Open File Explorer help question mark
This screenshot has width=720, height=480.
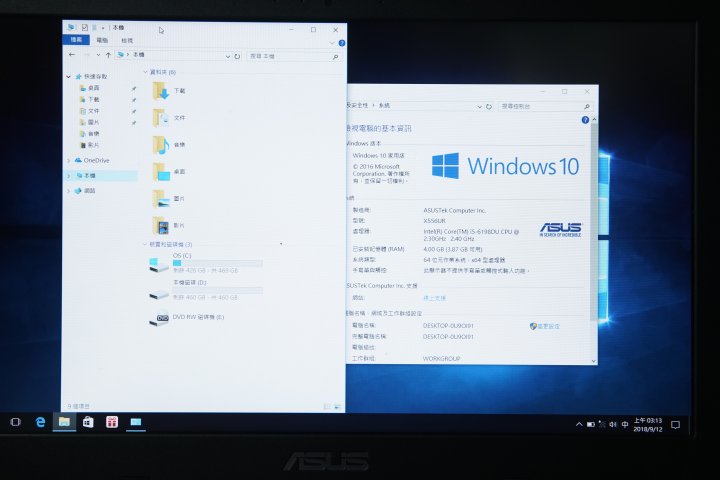(x=342, y=43)
